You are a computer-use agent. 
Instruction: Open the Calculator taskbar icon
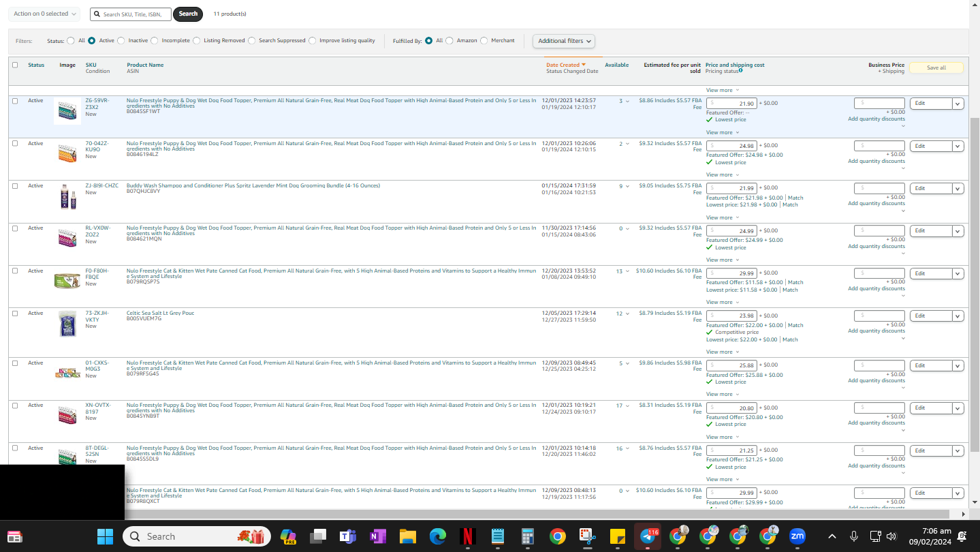527,536
